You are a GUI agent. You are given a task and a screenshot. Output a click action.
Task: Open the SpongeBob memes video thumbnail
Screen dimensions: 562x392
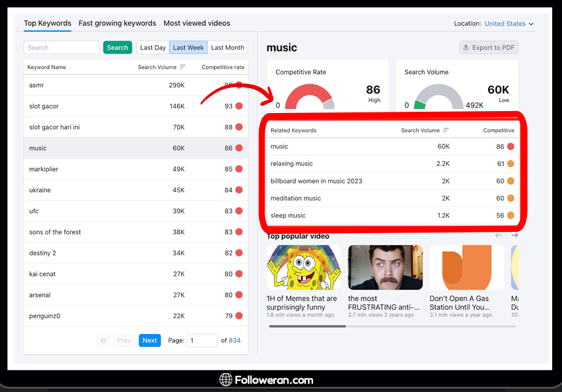[x=304, y=268]
